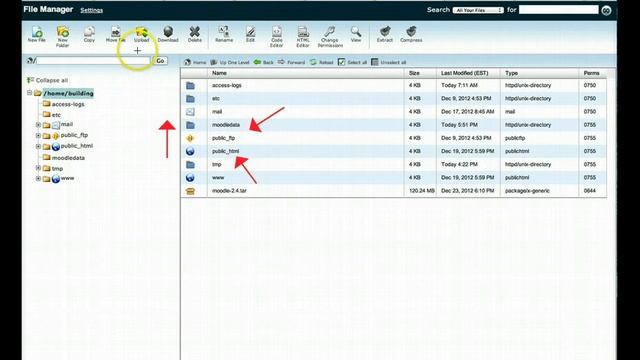The height and width of the screenshot is (360, 640).
Task: Expand the public_ftp tree node
Action: (38, 135)
